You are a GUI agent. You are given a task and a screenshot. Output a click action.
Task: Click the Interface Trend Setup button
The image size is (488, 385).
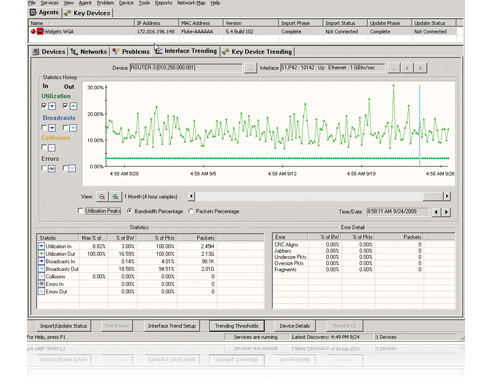(x=172, y=326)
